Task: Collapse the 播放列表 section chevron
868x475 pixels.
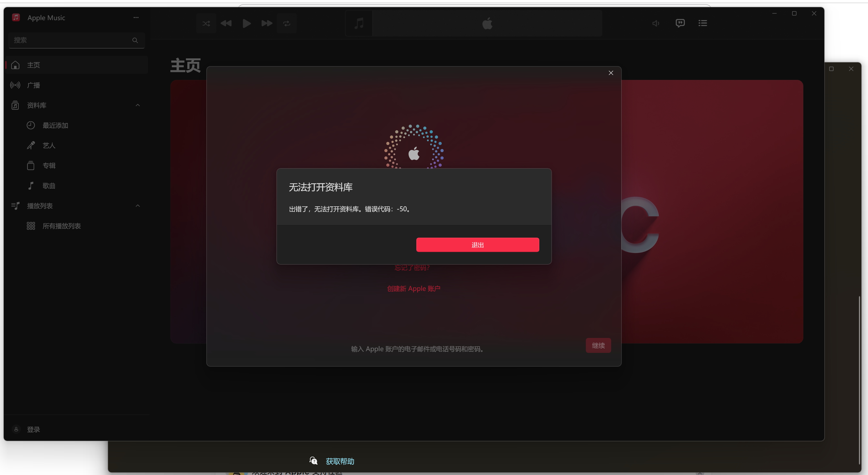Action: 137,205
